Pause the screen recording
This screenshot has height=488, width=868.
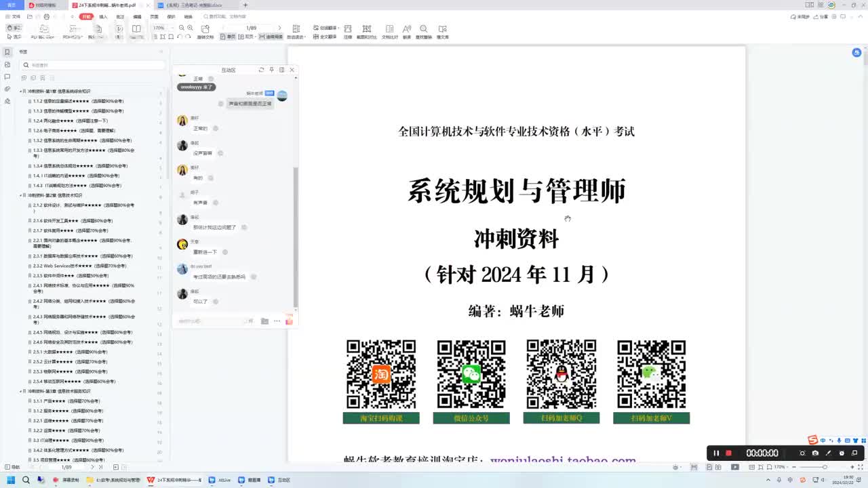click(716, 453)
